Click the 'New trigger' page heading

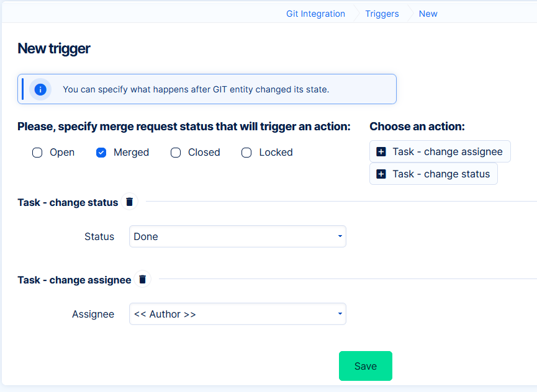click(54, 48)
